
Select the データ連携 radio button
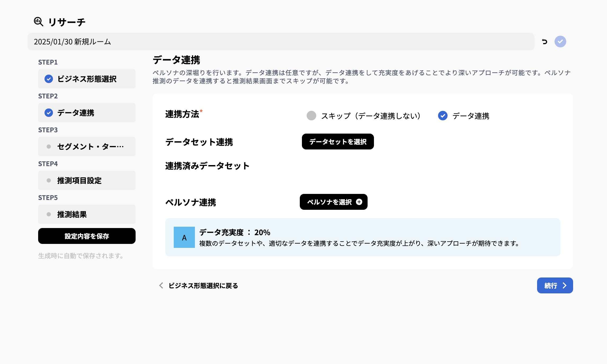coord(442,116)
